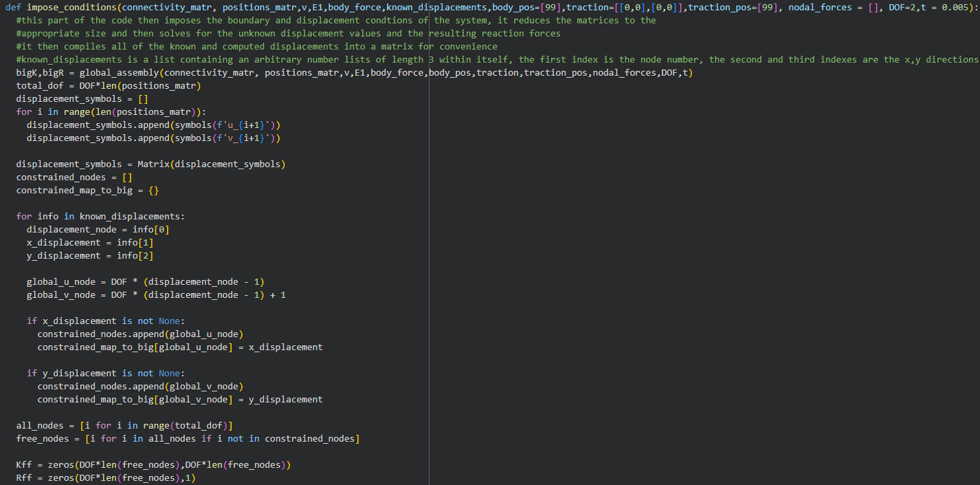Click the comment starting '#it then compiles all'
Screen dimensions: 980x485
256,47
